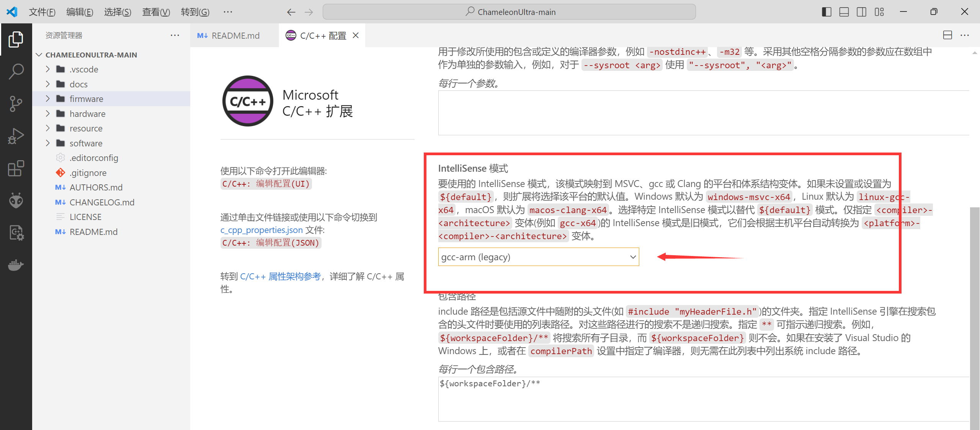Open the 查看(V) menu
The width and height of the screenshot is (980, 430).
pos(156,12)
